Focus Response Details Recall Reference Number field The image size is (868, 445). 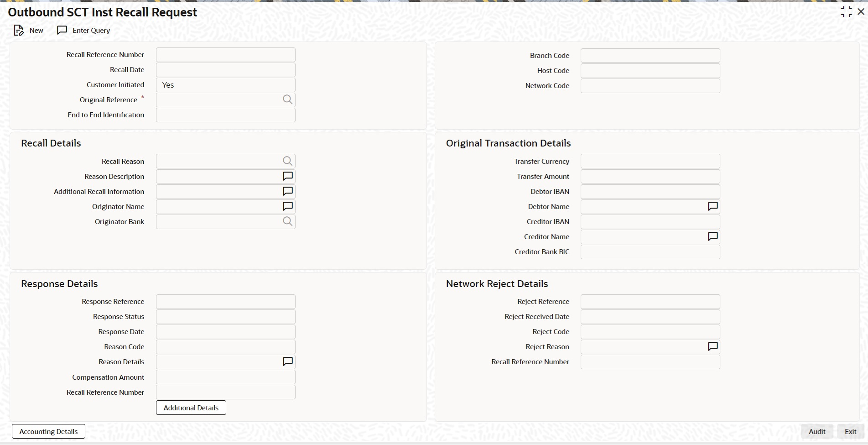point(226,392)
